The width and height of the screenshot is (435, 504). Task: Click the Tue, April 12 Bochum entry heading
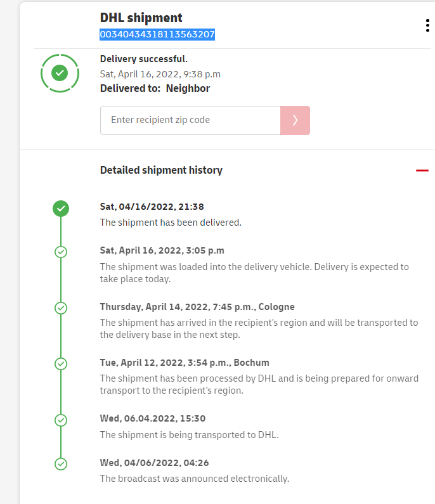coord(185,363)
